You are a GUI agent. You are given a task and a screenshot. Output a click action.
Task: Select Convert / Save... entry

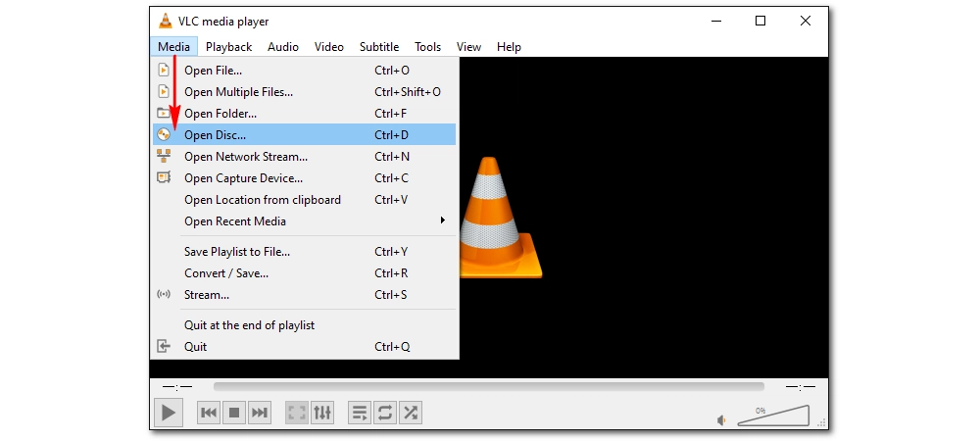pyautogui.click(x=305, y=273)
